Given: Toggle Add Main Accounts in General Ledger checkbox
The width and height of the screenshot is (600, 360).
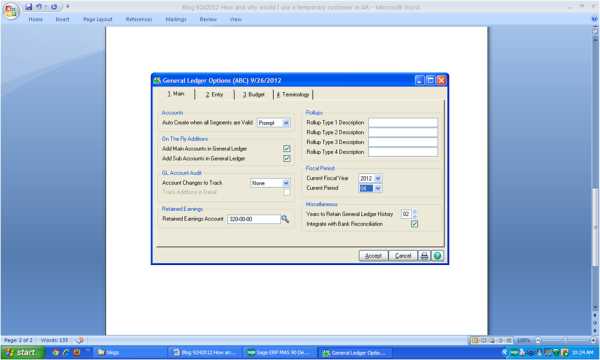Looking at the screenshot, I should [x=287, y=148].
